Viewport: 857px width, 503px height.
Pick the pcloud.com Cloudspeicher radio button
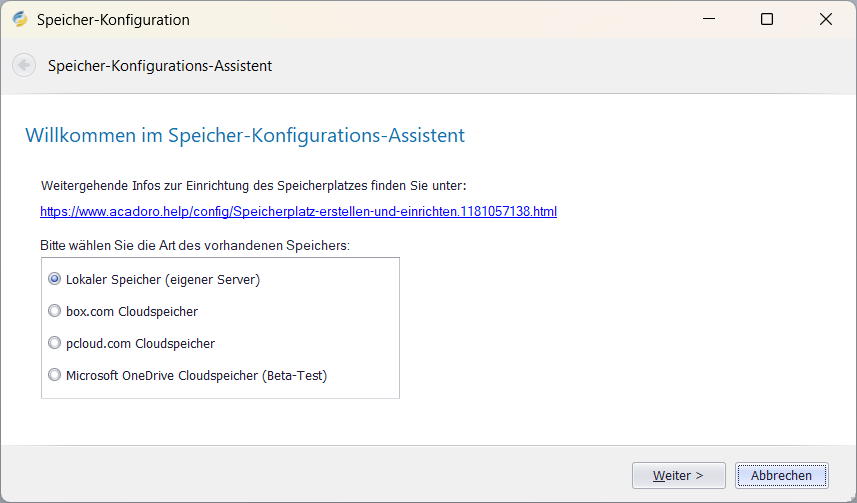(55, 343)
